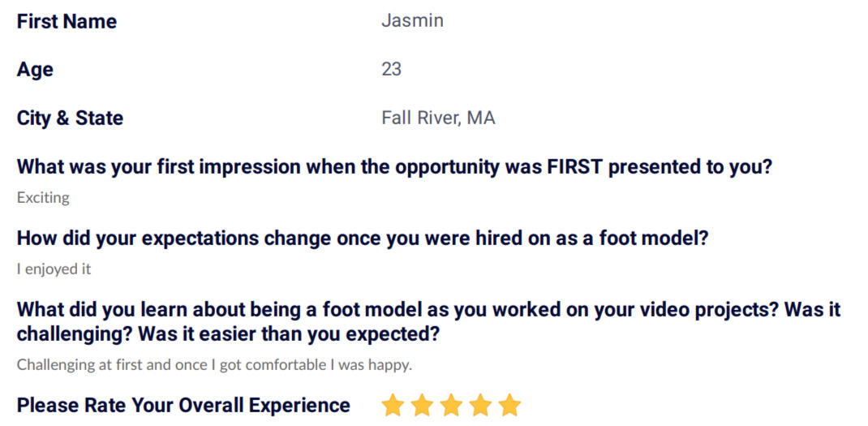Click the First Name label
The height and width of the screenshot is (426, 868).
click(67, 22)
